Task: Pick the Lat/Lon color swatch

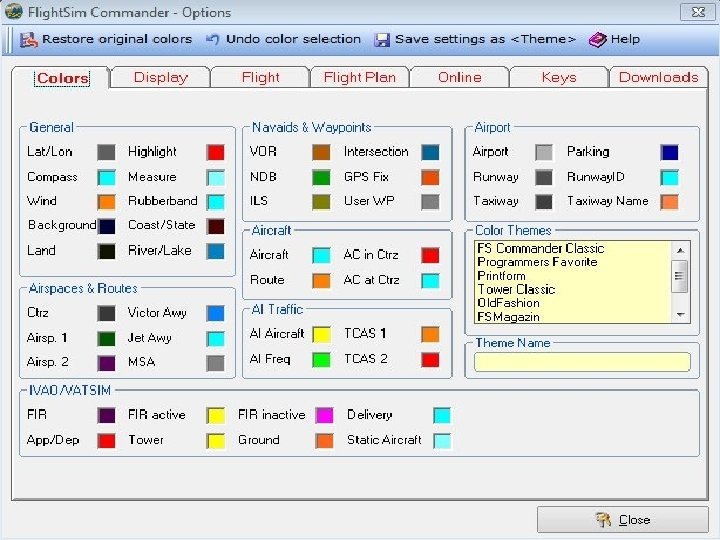Action: pyautogui.click(x=106, y=152)
